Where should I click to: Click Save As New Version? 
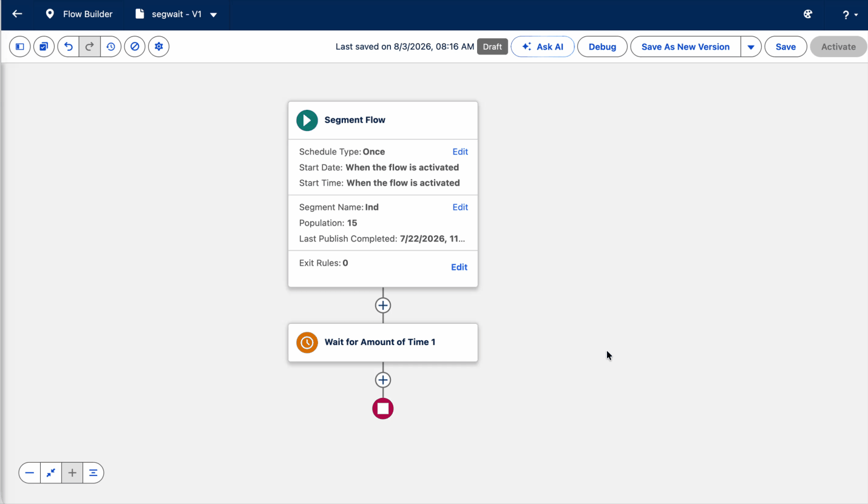[685, 47]
